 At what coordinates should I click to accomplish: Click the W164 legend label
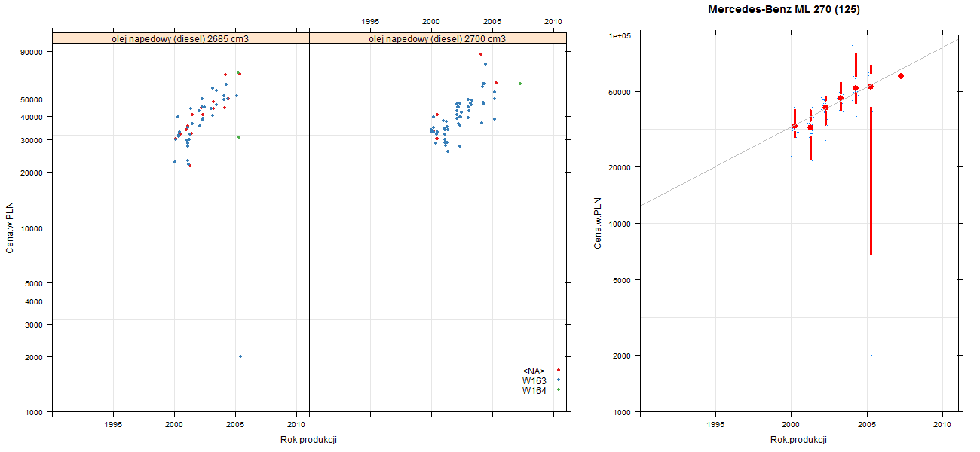coord(534,390)
